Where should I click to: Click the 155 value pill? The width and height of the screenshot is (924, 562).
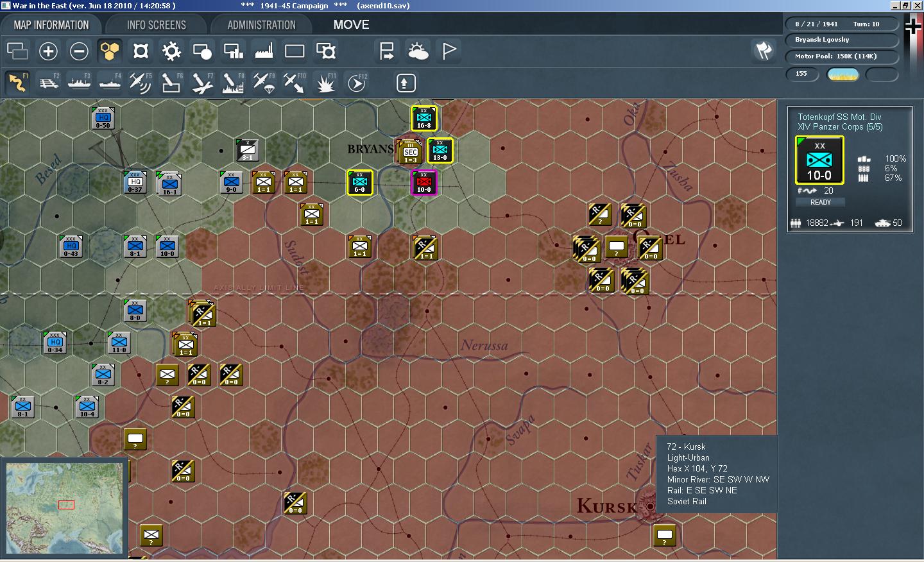point(802,74)
